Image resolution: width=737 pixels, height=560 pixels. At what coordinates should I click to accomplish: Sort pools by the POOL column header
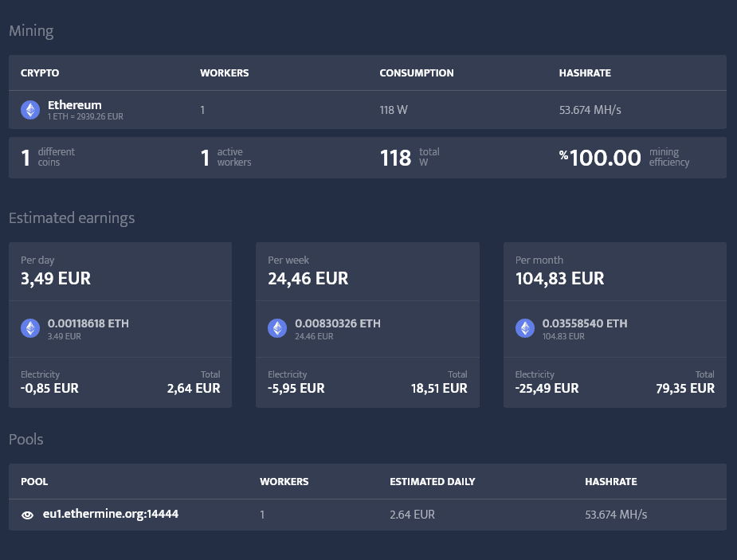34,482
